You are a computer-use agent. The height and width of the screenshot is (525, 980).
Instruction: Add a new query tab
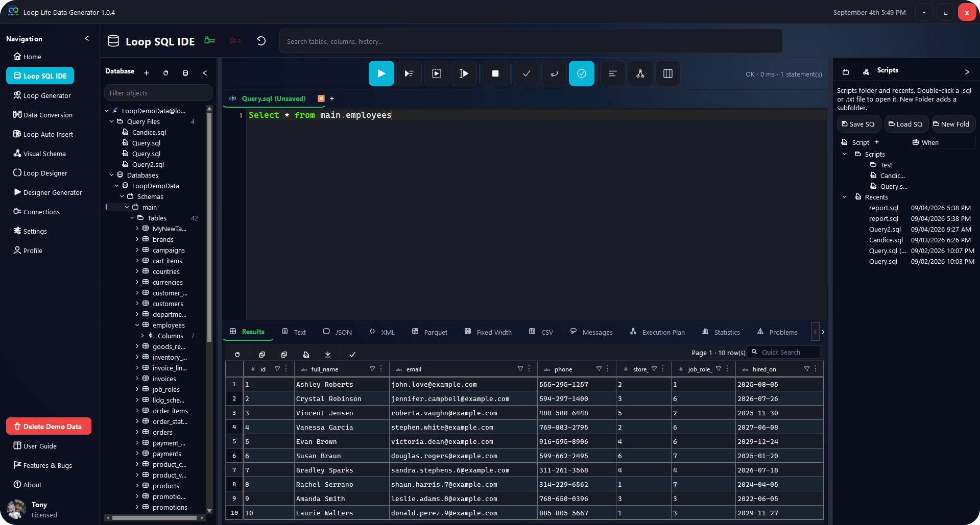(x=332, y=98)
